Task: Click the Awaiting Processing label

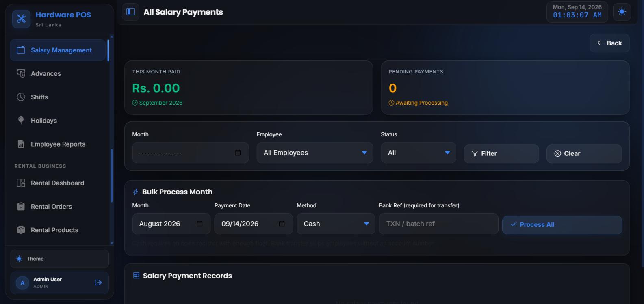Action: click(x=421, y=103)
